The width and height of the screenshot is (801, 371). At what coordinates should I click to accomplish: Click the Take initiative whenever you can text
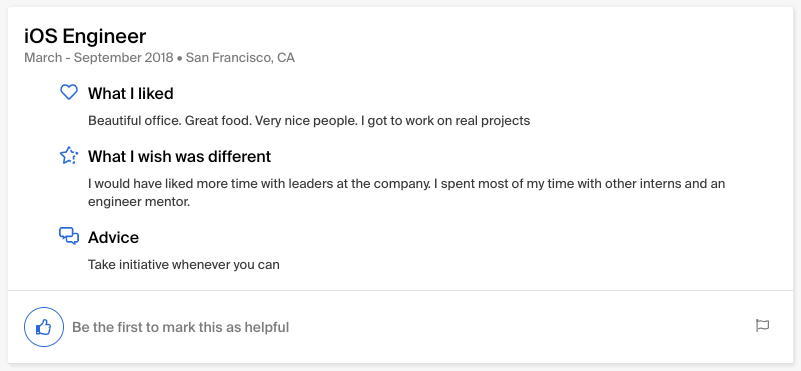pos(184,265)
